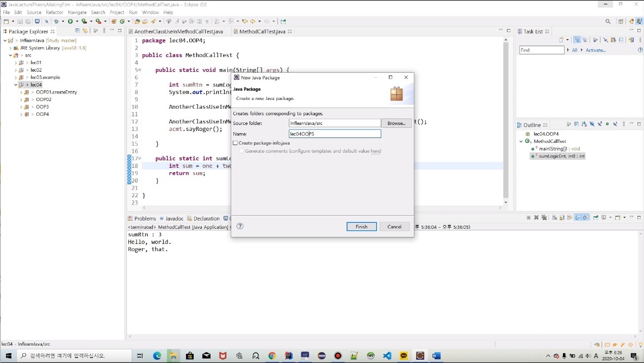
Task: Expand the lec01 package in Package Explorer
Action: (16, 62)
